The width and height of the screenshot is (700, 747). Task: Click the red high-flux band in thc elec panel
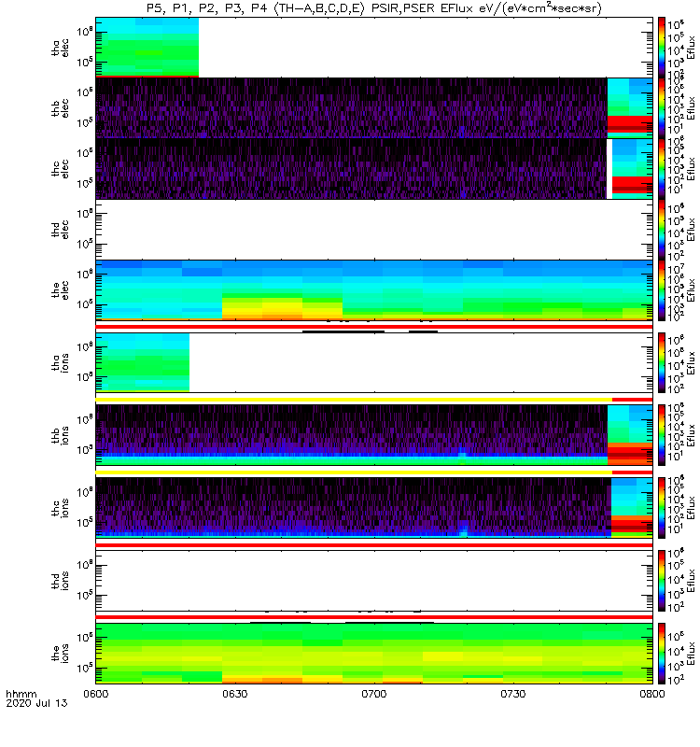[632, 184]
